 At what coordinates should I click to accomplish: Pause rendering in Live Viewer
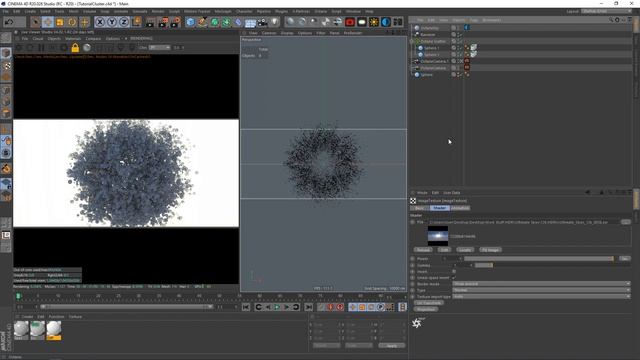click(41, 48)
